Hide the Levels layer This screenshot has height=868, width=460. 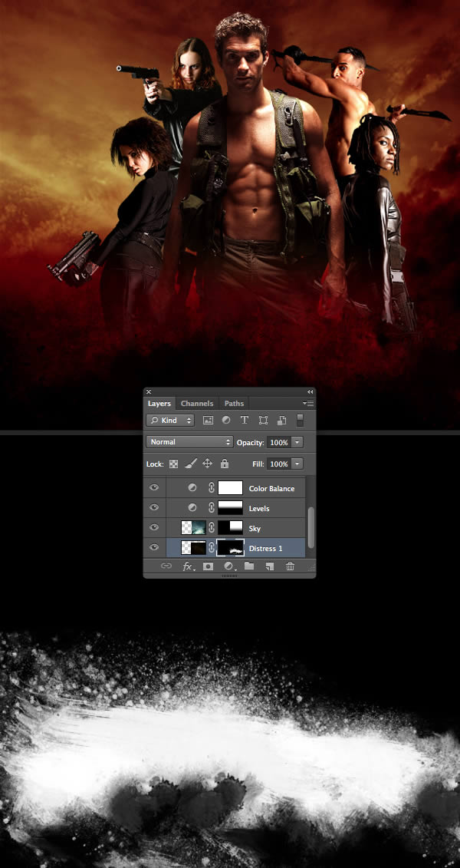click(x=154, y=507)
